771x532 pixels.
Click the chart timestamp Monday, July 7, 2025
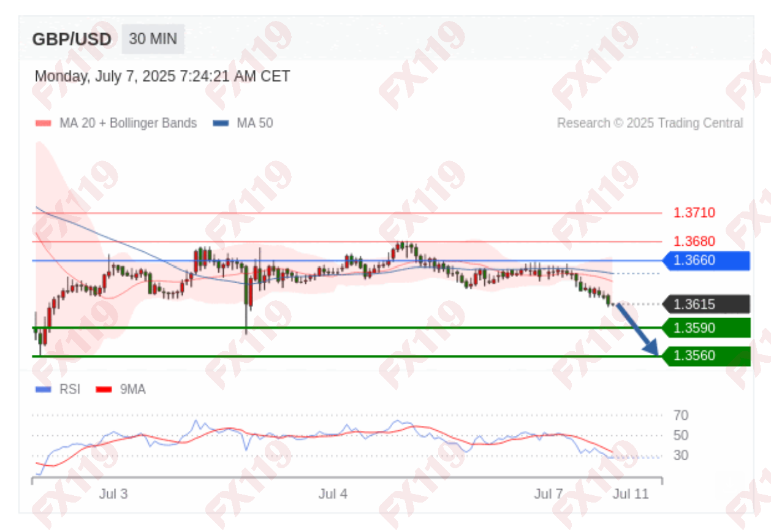pyautogui.click(x=162, y=77)
